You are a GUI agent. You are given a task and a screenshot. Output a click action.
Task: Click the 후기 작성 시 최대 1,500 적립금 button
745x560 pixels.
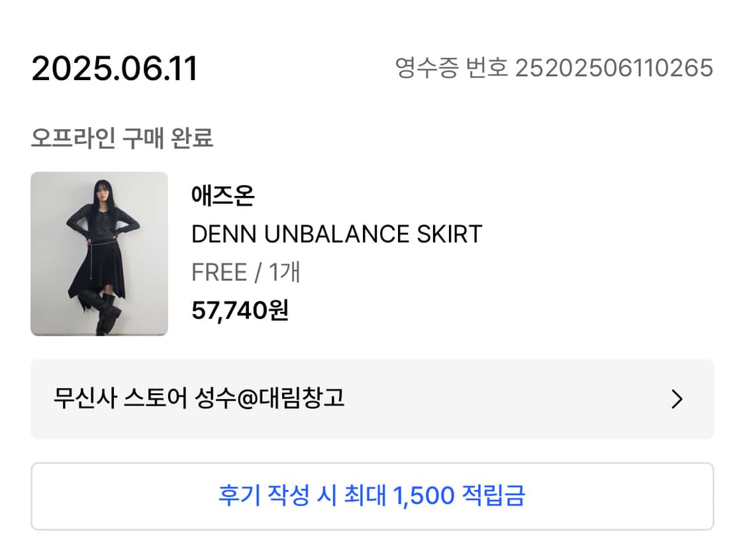(x=372, y=496)
